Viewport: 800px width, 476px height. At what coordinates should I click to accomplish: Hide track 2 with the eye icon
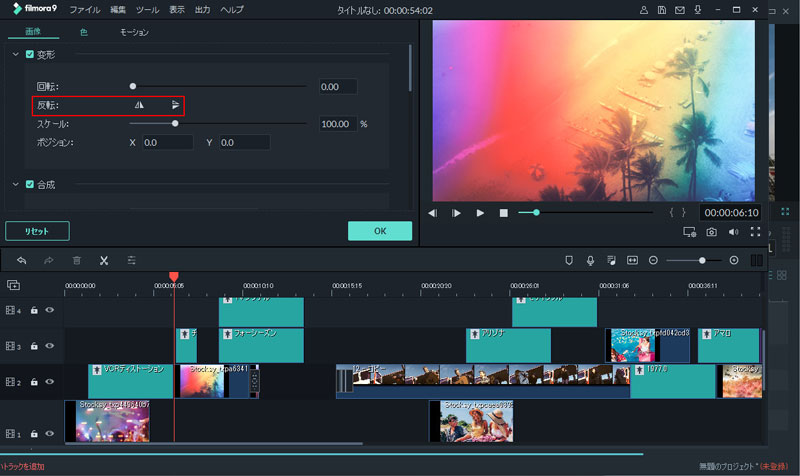(x=49, y=381)
